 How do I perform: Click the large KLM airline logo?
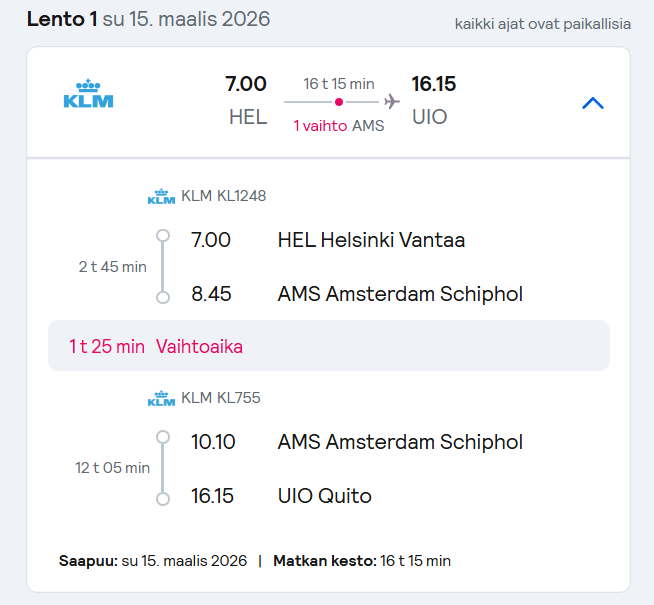(x=88, y=93)
